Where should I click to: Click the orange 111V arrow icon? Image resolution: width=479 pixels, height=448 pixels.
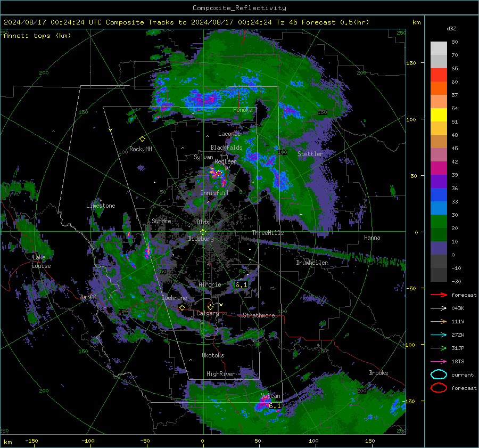439,321
